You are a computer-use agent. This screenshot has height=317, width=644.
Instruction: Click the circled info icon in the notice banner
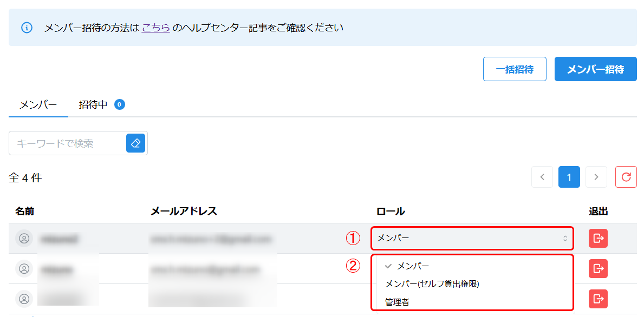[27, 28]
